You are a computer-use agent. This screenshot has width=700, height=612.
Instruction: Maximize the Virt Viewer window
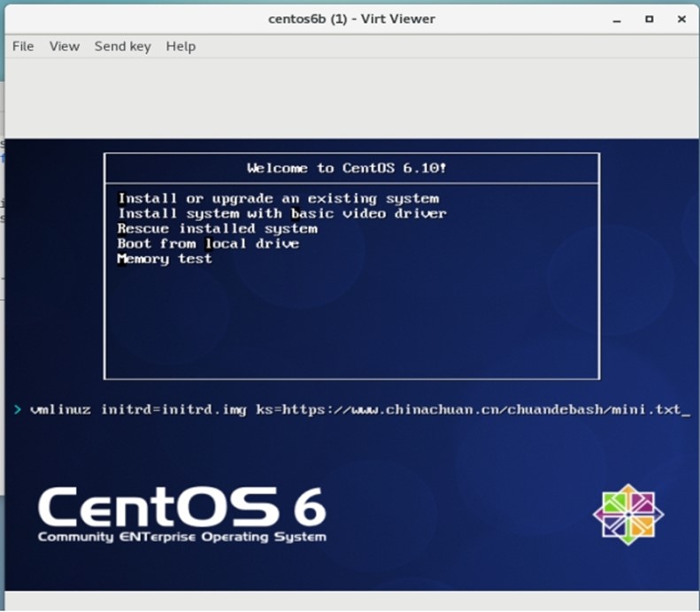click(649, 19)
